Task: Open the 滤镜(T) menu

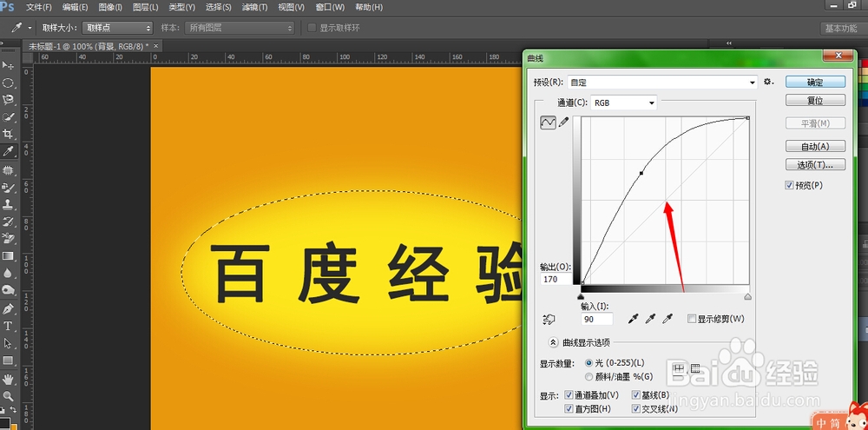Action: click(254, 7)
